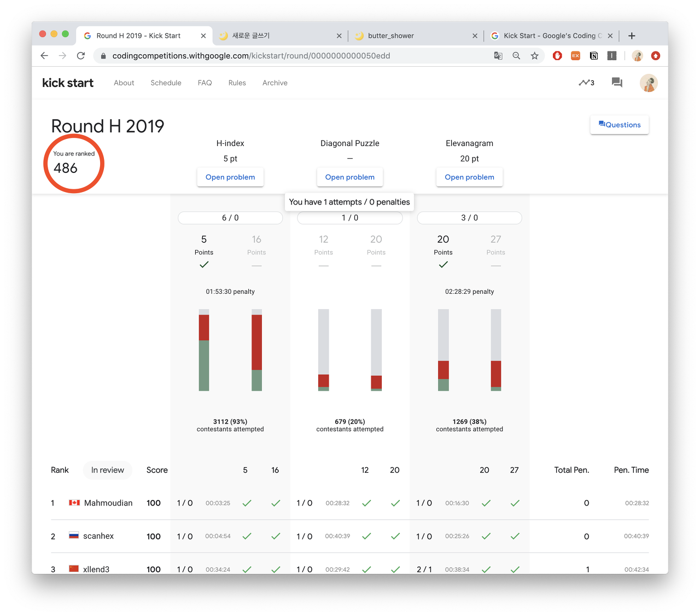Click the Russia flag beside scanhex
The width and height of the screenshot is (700, 616).
click(x=74, y=536)
